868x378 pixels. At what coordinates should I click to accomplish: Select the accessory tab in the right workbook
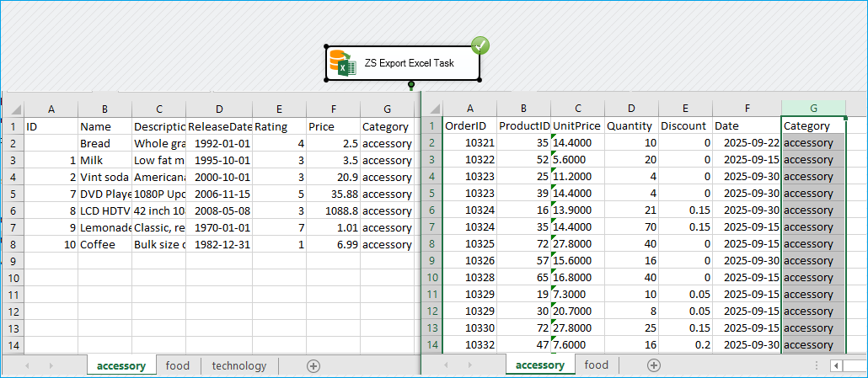(x=539, y=365)
